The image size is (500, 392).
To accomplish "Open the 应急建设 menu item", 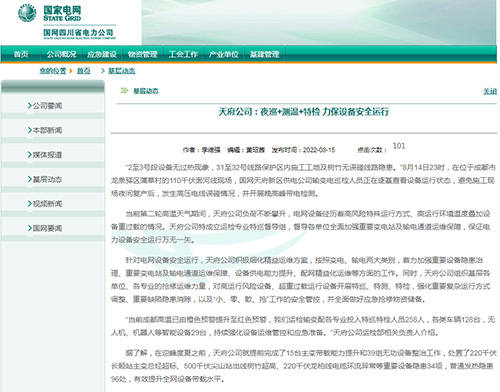I will click(102, 54).
